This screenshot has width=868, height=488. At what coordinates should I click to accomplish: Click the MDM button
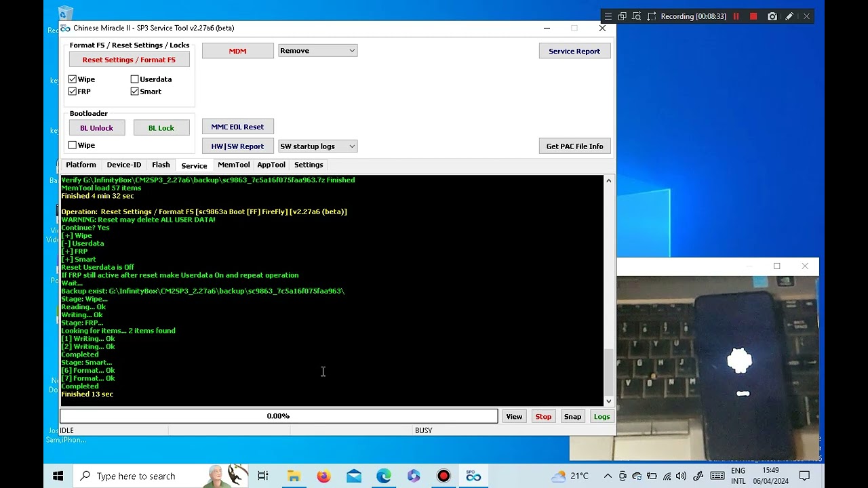pos(237,51)
